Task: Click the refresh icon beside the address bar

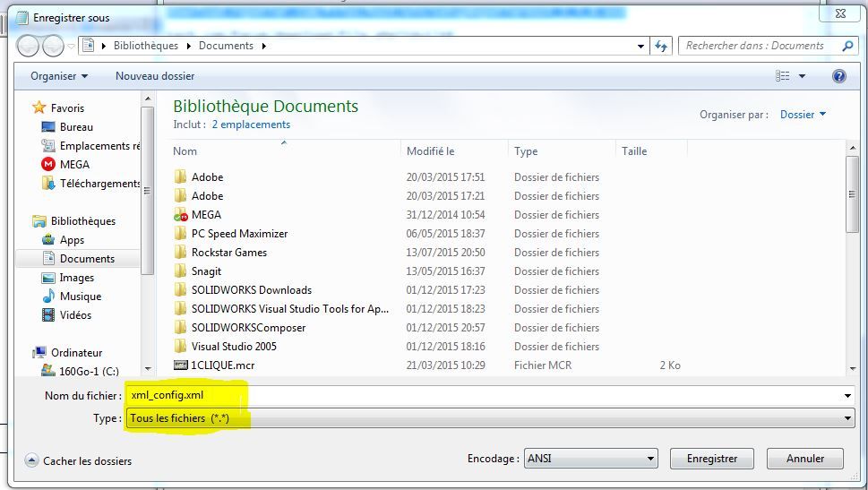Action: click(x=661, y=46)
